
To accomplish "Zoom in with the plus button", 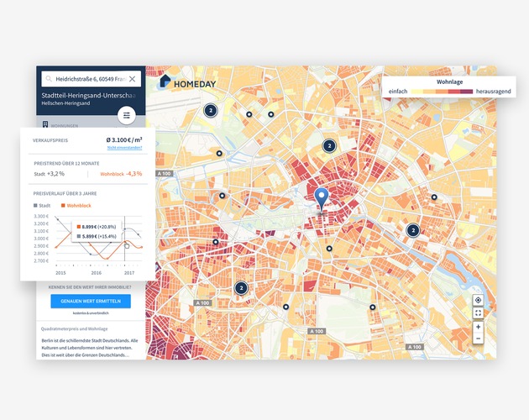I will point(478,327).
